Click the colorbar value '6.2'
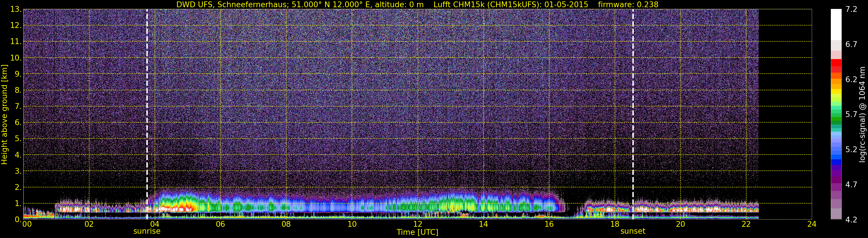Image resolution: width=868 pixels, height=238 pixels. (851, 80)
